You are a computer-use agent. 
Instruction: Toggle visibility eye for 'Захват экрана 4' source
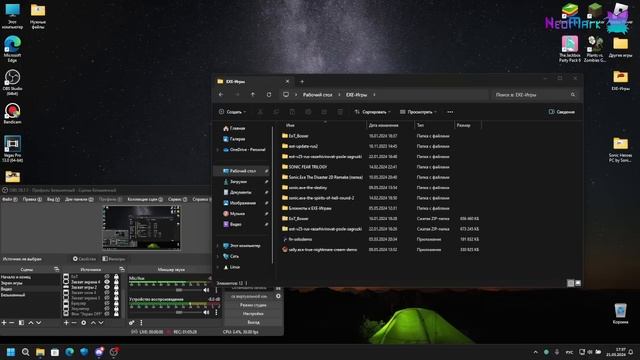[x=107, y=282]
